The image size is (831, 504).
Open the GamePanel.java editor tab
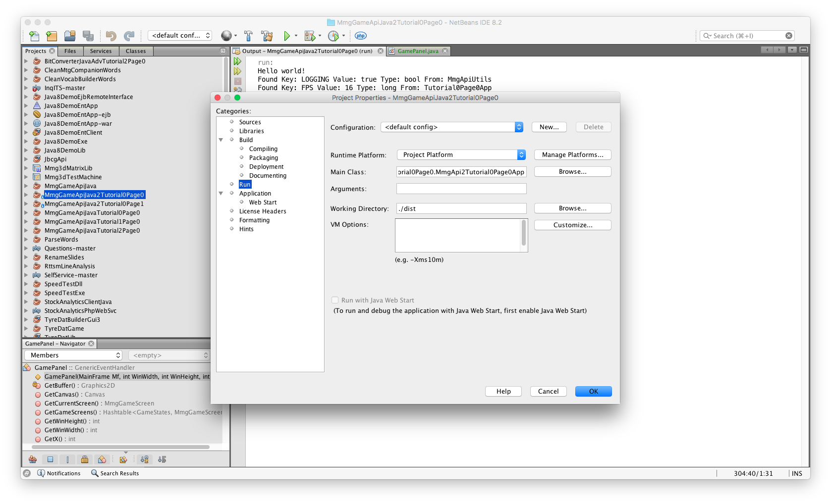tap(417, 51)
